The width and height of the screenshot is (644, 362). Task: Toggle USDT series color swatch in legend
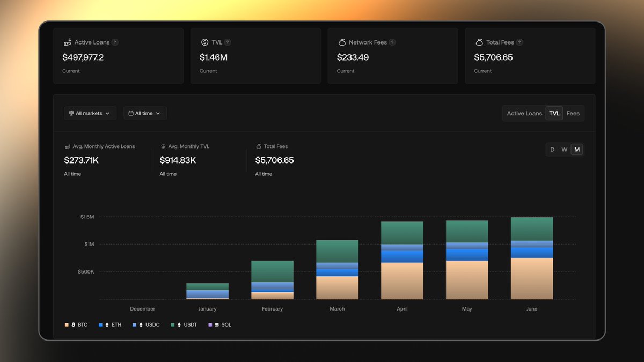point(173,324)
